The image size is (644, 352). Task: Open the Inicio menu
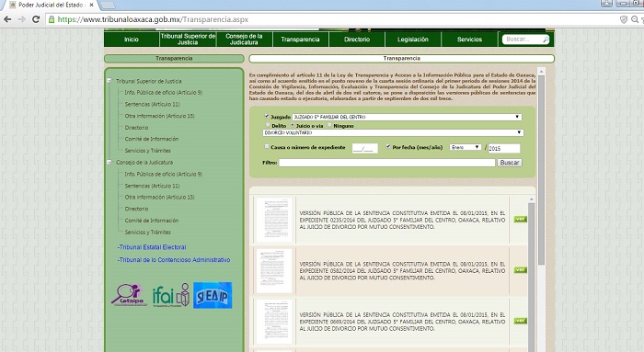[x=132, y=40]
